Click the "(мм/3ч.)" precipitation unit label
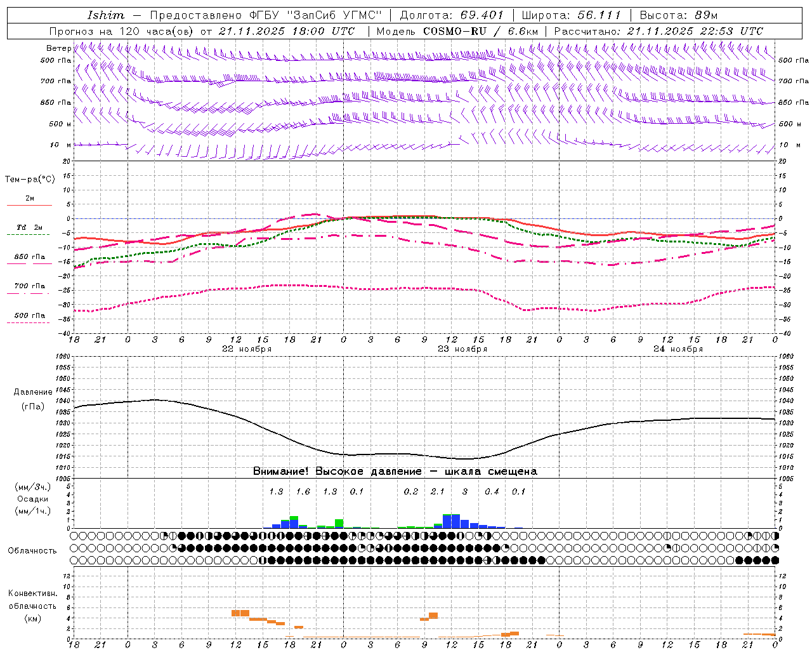The height and width of the screenshot is (650, 812). coord(33,487)
